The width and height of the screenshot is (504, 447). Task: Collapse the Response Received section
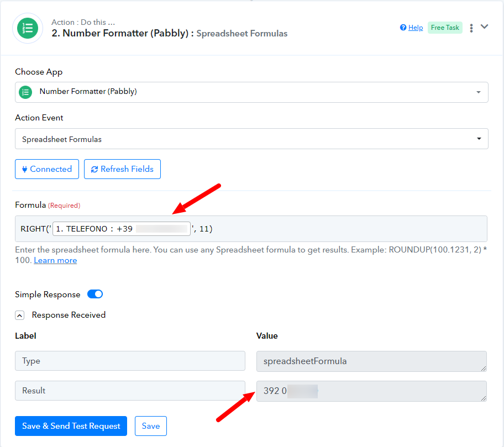pyautogui.click(x=19, y=315)
